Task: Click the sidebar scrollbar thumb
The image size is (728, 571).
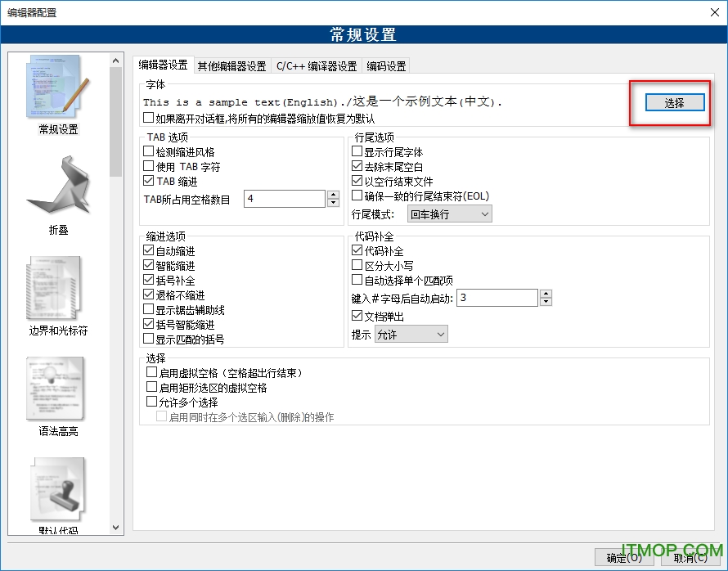Action: tap(116, 122)
